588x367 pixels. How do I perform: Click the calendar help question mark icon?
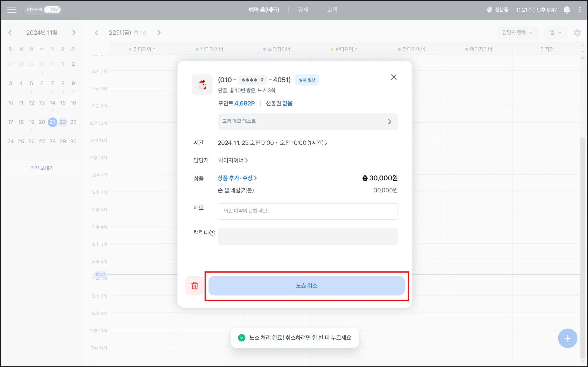point(212,233)
